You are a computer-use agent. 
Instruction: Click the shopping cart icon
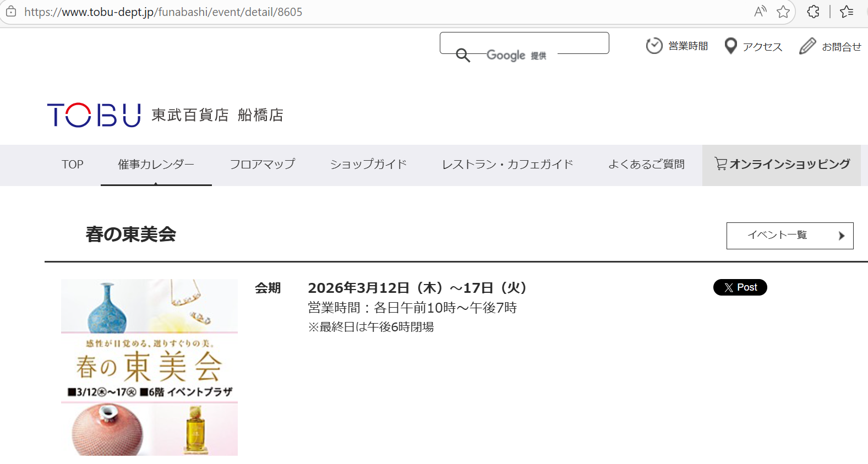[x=720, y=163]
